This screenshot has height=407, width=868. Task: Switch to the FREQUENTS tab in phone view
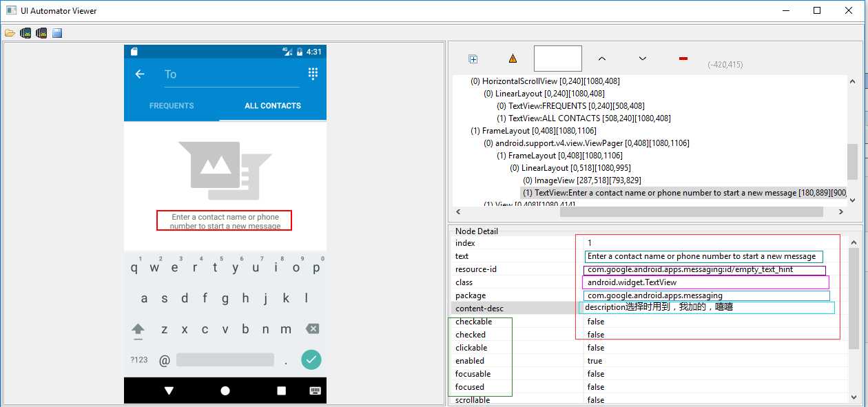(x=172, y=105)
